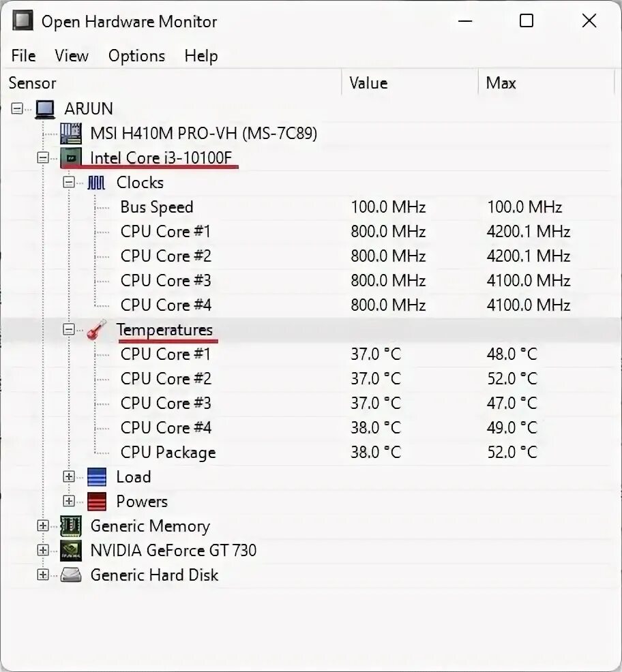Collapse the ARJUN computer node
Image resolution: width=622 pixels, height=672 pixels.
coord(17,108)
